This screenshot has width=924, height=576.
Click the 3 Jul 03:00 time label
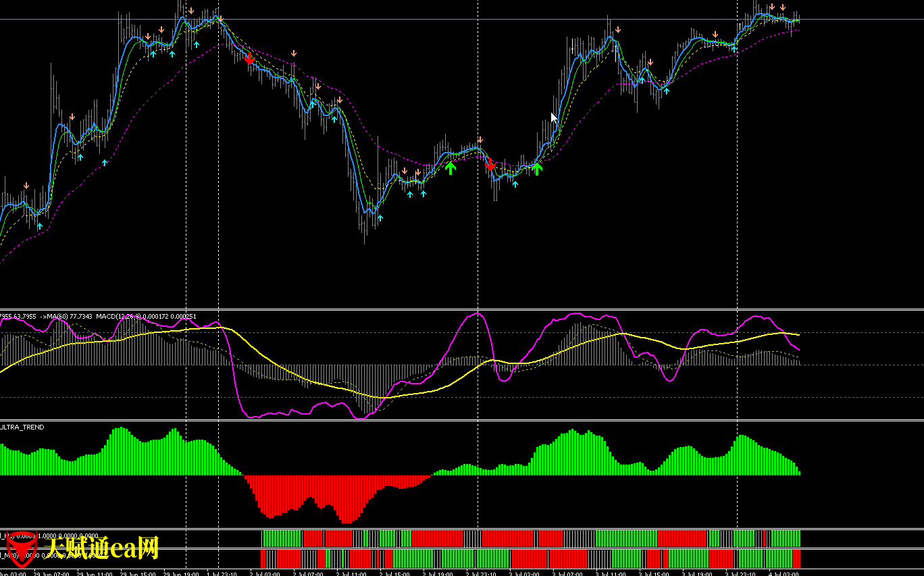pyautogui.click(x=524, y=573)
